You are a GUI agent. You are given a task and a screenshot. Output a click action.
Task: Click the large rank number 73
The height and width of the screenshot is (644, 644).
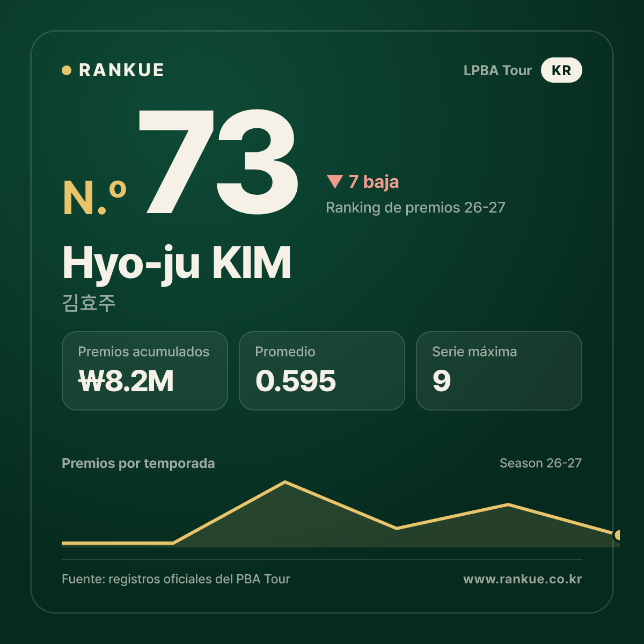coord(218,162)
